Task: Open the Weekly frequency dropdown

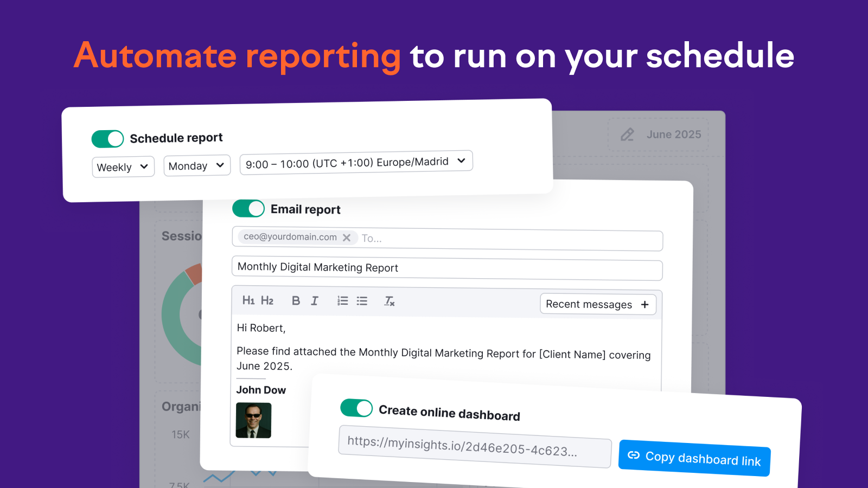Action: pos(123,166)
